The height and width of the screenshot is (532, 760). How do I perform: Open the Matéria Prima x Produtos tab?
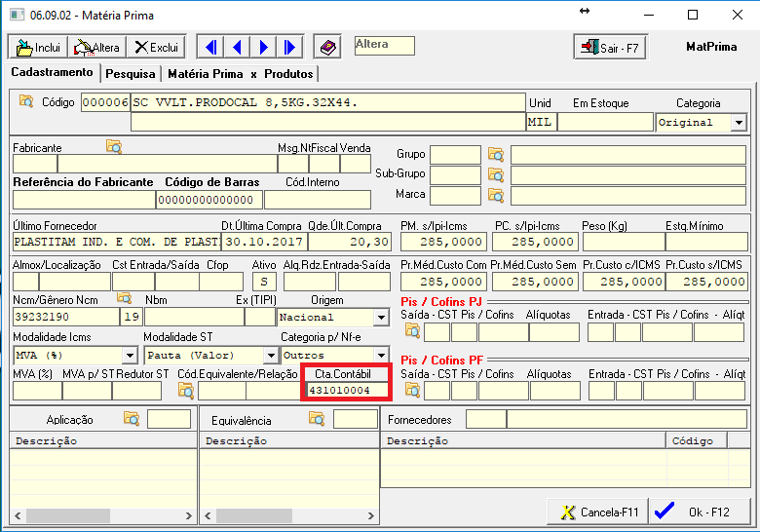click(241, 74)
